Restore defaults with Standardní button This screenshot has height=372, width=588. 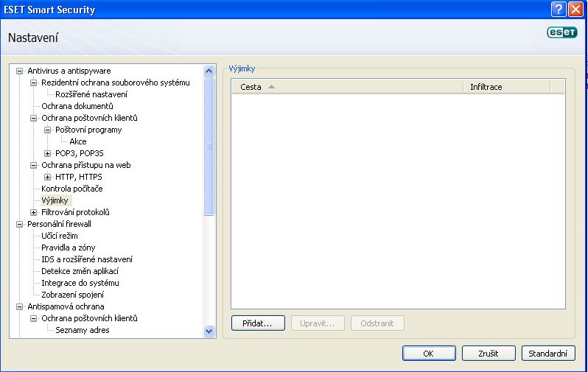coord(548,354)
